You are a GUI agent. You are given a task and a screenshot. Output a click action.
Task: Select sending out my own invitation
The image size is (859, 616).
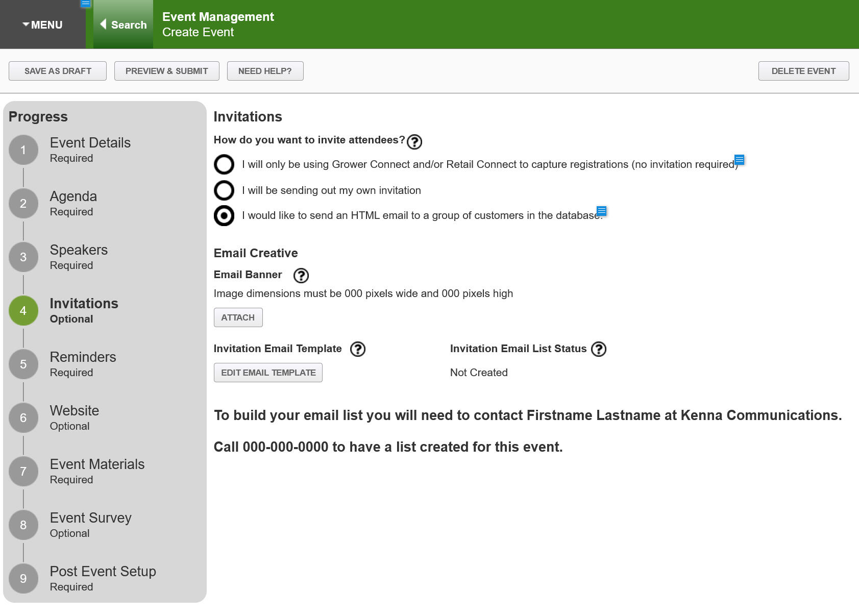tap(224, 190)
